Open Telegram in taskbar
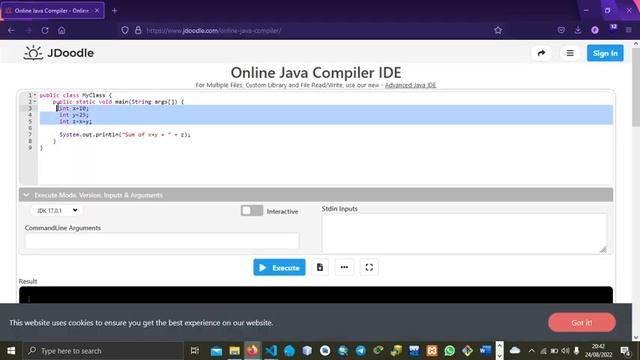The width and height of the screenshot is (640, 360). [x=361, y=351]
